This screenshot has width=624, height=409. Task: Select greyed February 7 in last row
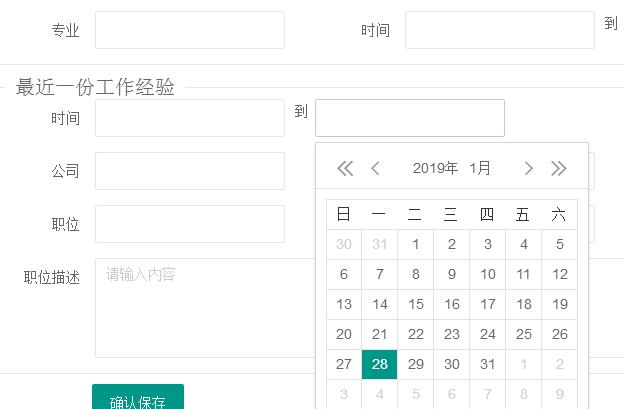[488, 394]
